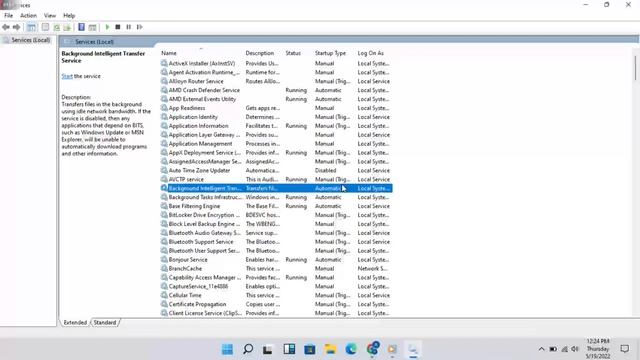The height and width of the screenshot is (360, 640).
Task: Open the View menu
Action: coord(50,16)
